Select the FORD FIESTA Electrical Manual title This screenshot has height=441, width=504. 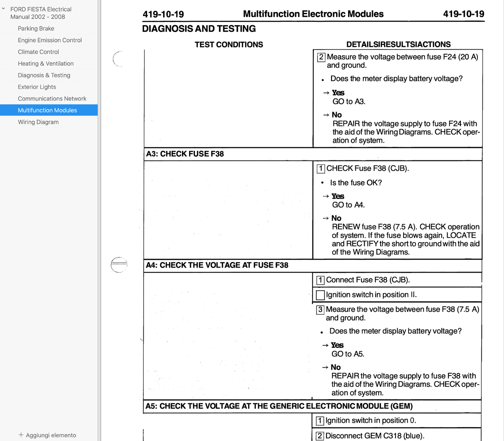(40, 13)
